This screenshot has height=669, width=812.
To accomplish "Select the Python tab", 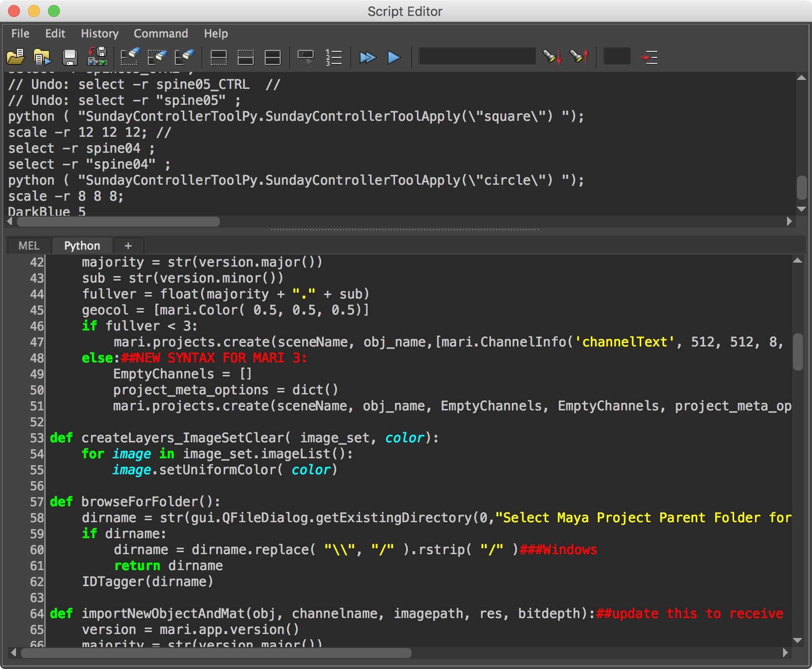I will pyautogui.click(x=81, y=245).
